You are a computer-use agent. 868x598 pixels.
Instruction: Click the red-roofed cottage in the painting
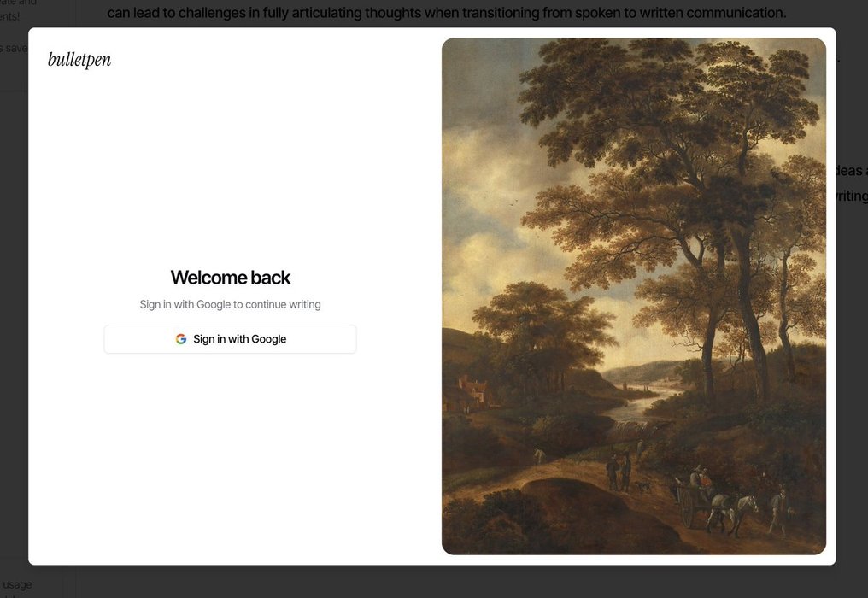tap(472, 390)
